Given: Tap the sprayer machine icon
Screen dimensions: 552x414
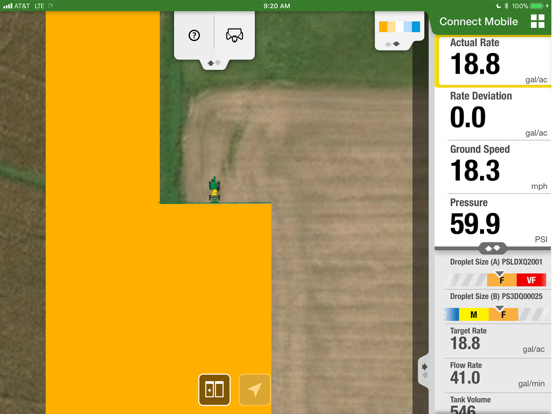Looking at the screenshot, I should [x=234, y=35].
